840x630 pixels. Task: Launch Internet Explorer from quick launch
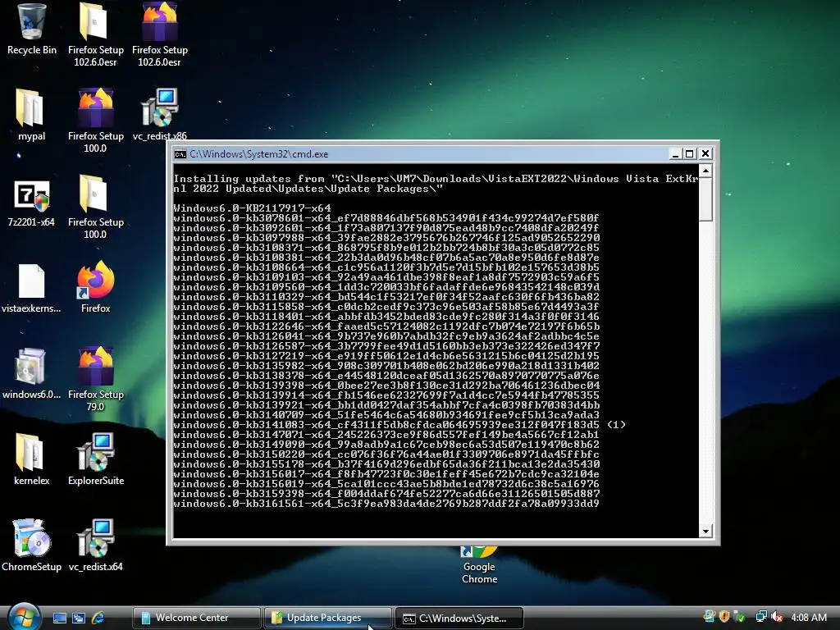pos(98,618)
